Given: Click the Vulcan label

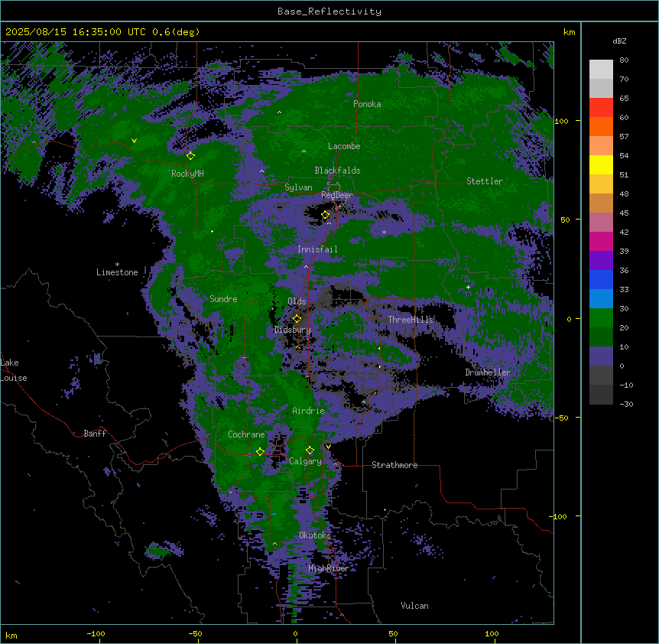Looking at the screenshot, I should point(414,606).
